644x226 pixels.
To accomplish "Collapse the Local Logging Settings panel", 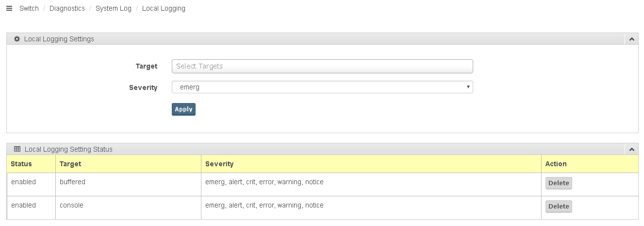I will click(x=631, y=39).
